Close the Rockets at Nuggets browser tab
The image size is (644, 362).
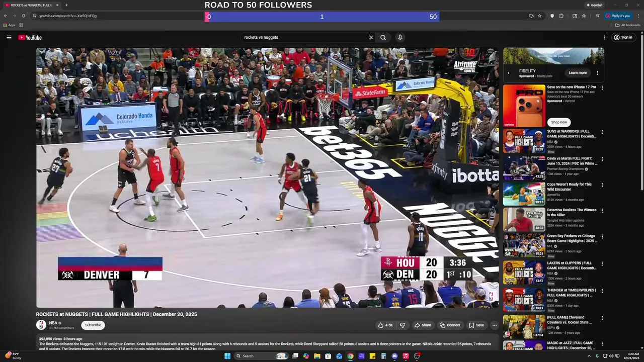57,5
